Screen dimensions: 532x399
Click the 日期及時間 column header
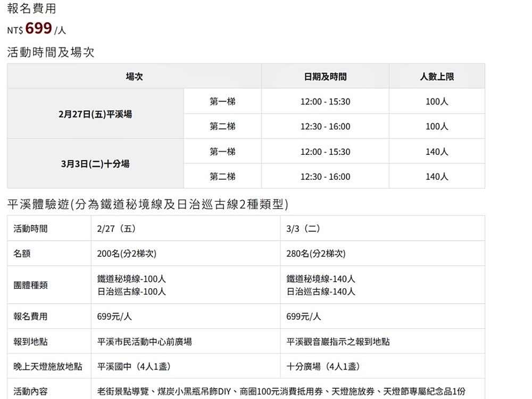(325, 76)
